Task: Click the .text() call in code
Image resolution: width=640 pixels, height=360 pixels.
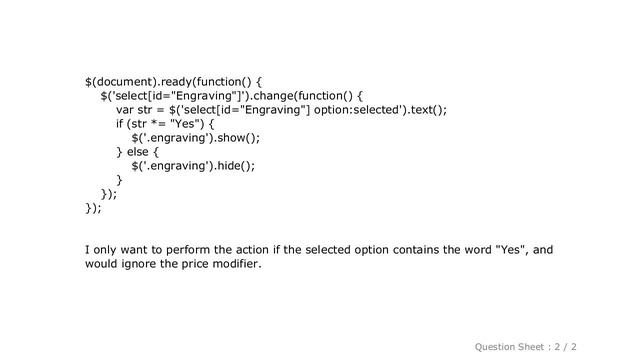Action: click(425, 110)
